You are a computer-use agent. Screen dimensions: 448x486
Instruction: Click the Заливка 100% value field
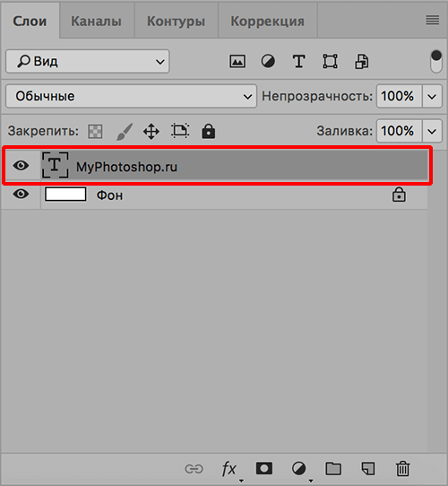click(x=399, y=131)
